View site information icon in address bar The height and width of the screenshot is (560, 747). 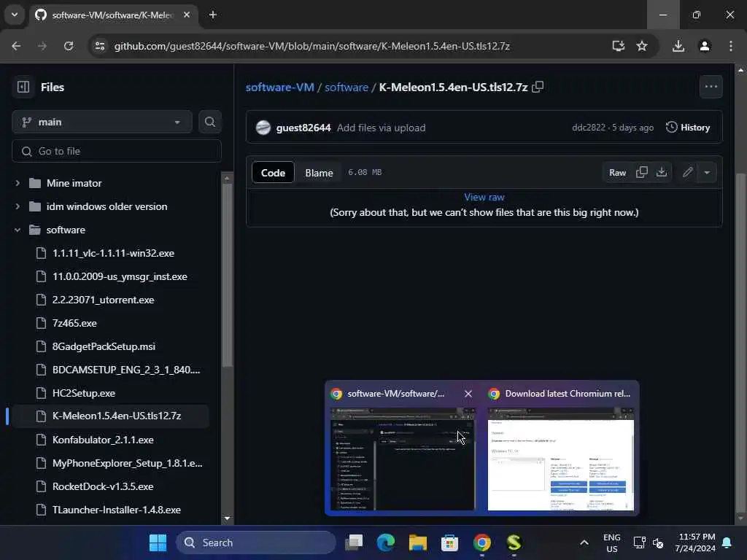[x=99, y=46]
